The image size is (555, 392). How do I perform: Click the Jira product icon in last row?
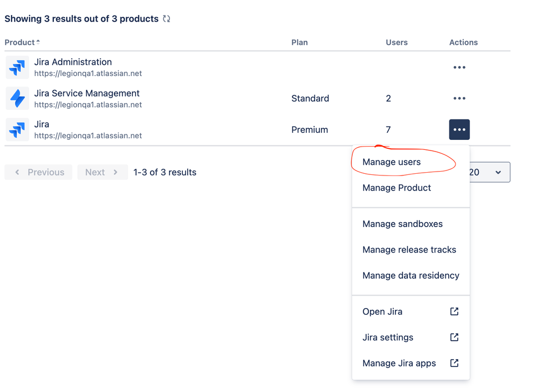point(17,129)
